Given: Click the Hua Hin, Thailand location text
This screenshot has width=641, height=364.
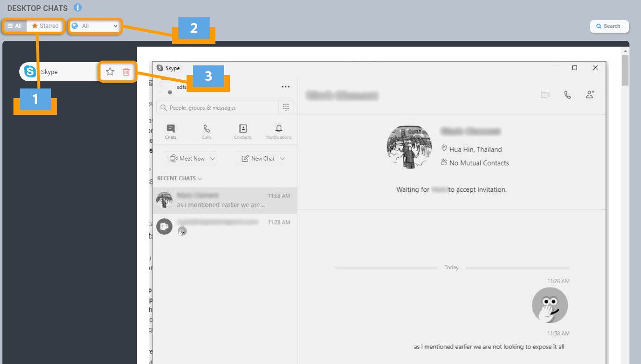Looking at the screenshot, I should 475,150.
